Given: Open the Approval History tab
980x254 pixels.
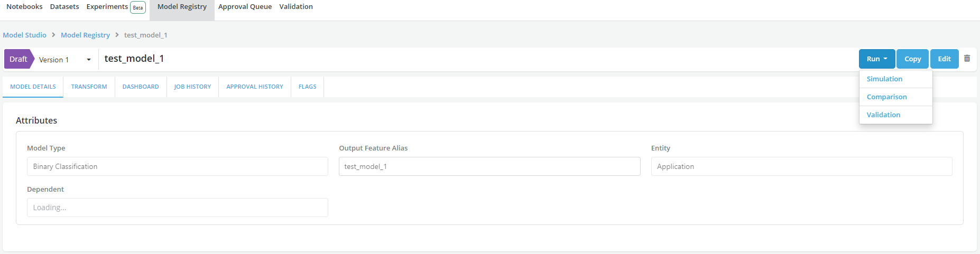Looking at the screenshot, I should tap(254, 87).
